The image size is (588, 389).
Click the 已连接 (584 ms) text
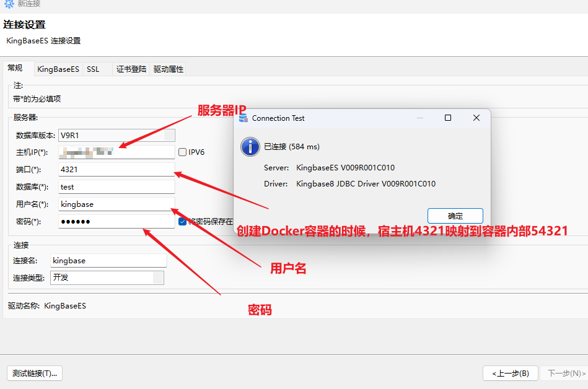[x=292, y=147]
